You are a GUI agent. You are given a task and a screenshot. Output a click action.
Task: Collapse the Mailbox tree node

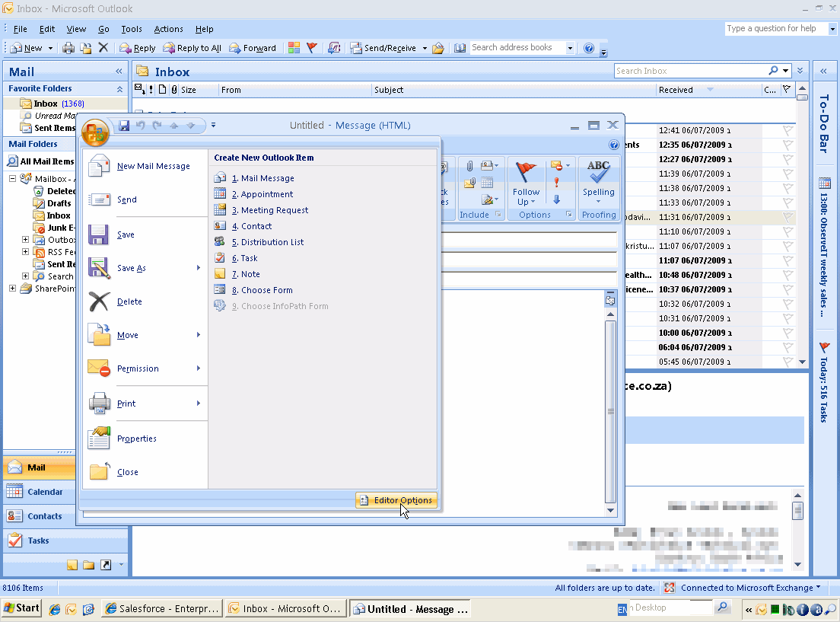(x=12, y=179)
